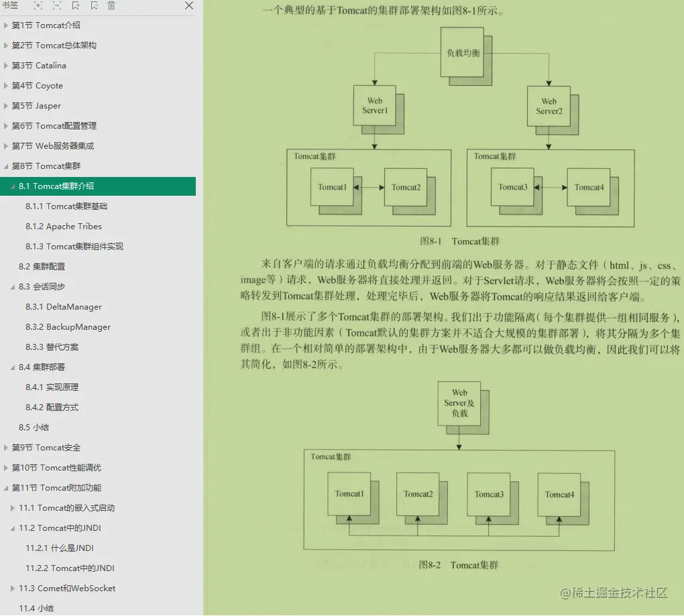
Task: Expand 第10节 Tomcat性能调优 arrow
Action: pyautogui.click(x=5, y=467)
